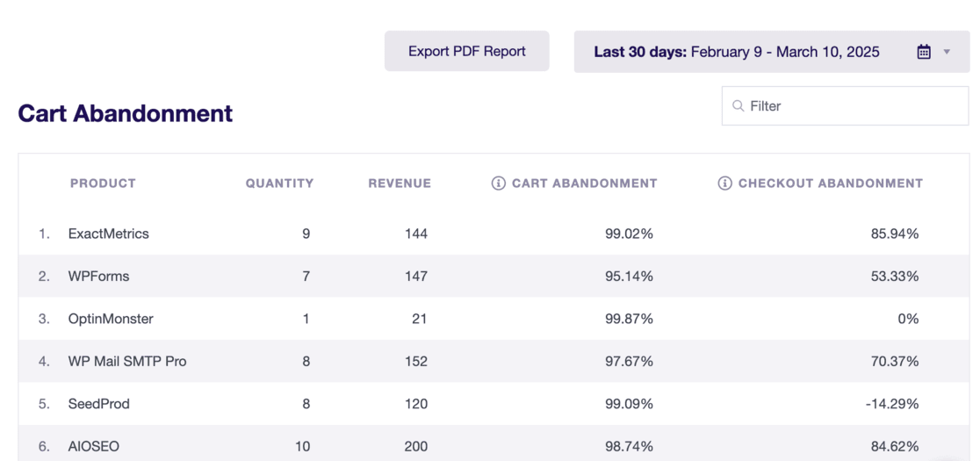Sort by the Product column header

tap(103, 183)
